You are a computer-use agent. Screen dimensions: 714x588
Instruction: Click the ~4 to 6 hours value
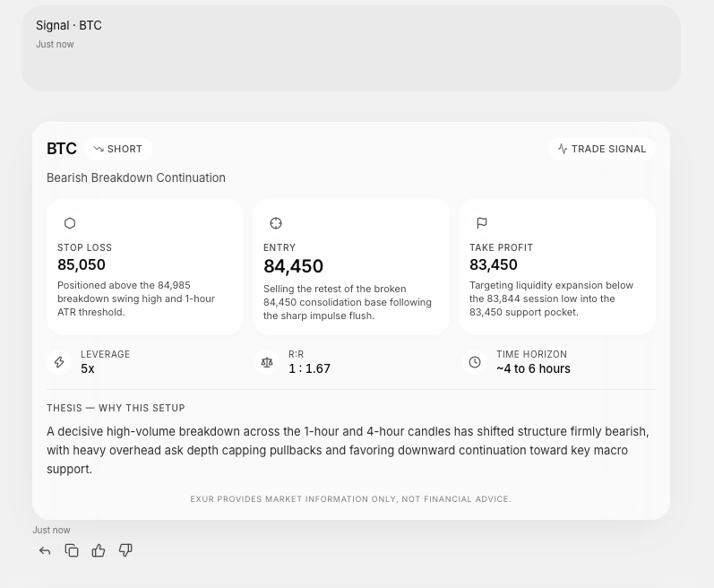(x=533, y=368)
